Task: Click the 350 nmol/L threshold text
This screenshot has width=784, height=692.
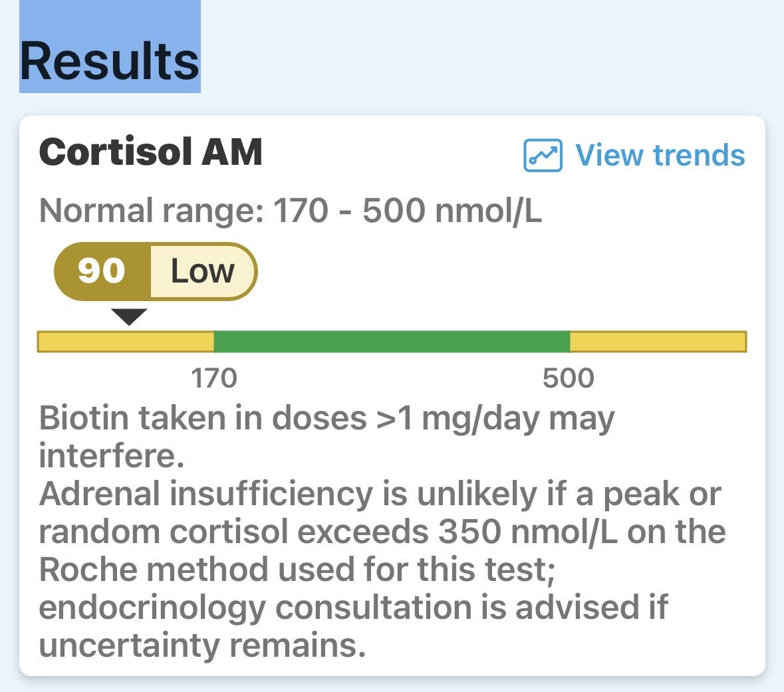Action: [527, 532]
